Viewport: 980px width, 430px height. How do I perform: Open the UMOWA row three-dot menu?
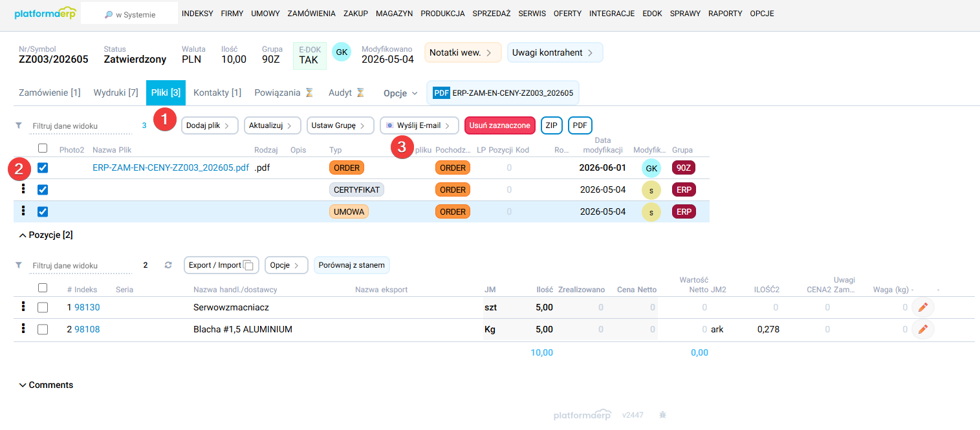[x=24, y=211]
